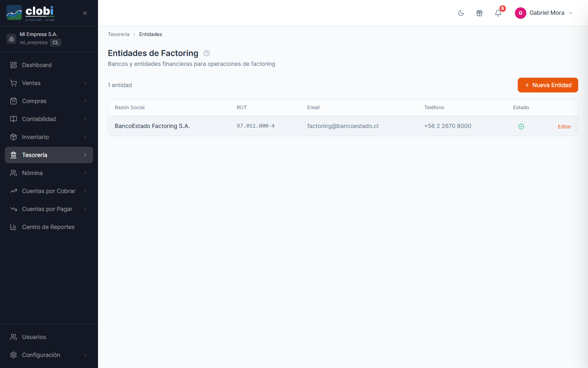This screenshot has width=588, height=368.
Task: Click the Contabilidad book icon
Action: 13,119
